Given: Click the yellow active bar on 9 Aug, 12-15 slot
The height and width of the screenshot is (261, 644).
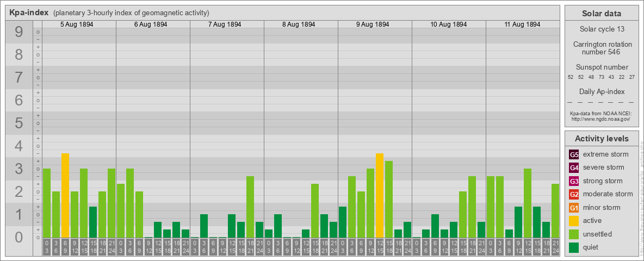Looking at the screenshot, I should pos(380,195).
